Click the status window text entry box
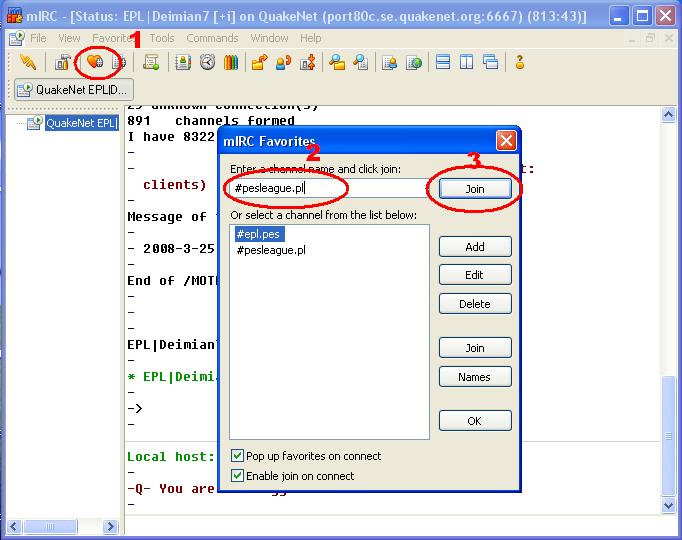 (400, 526)
